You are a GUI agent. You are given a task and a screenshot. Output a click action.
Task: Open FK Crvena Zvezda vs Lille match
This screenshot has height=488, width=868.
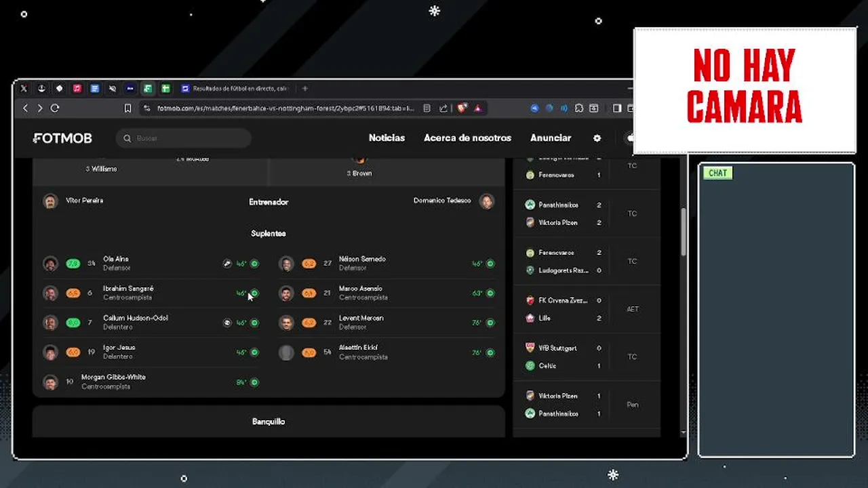(587, 309)
